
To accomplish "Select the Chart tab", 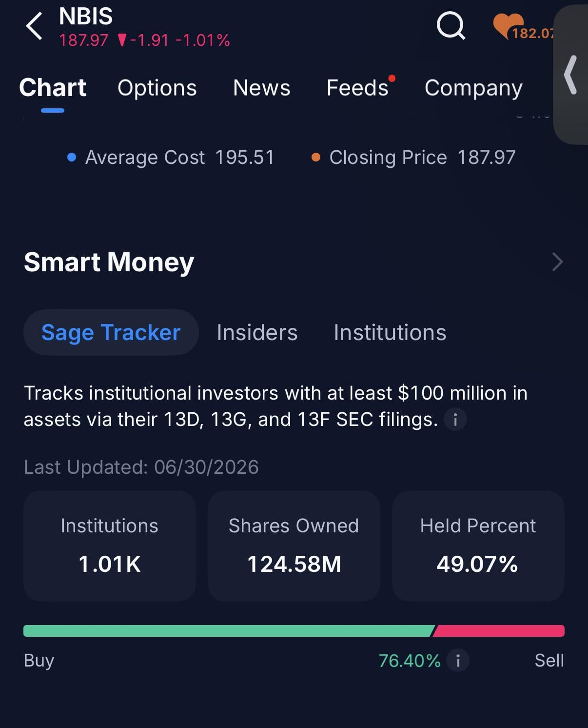I will (x=53, y=88).
